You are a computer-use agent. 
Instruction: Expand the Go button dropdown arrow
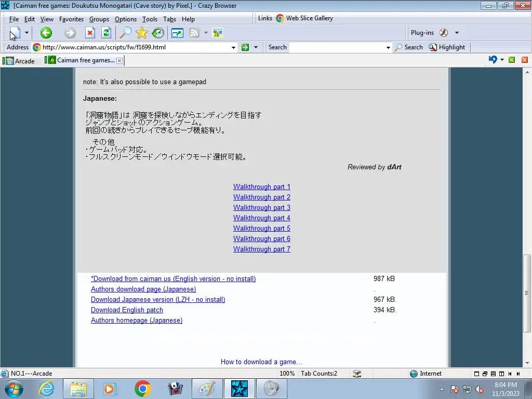[x=256, y=47]
